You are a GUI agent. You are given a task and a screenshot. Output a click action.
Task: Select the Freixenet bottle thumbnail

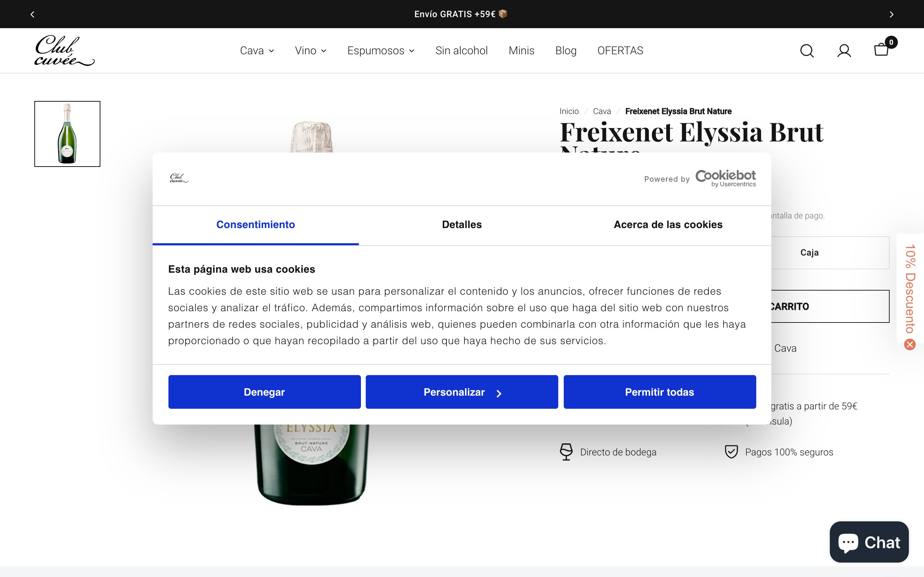pyautogui.click(x=67, y=134)
